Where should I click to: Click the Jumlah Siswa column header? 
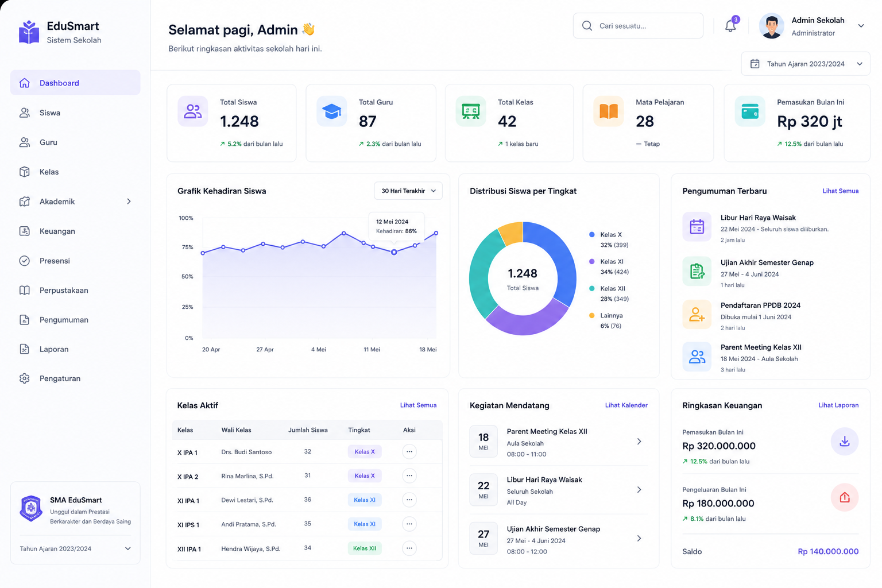[x=308, y=430]
